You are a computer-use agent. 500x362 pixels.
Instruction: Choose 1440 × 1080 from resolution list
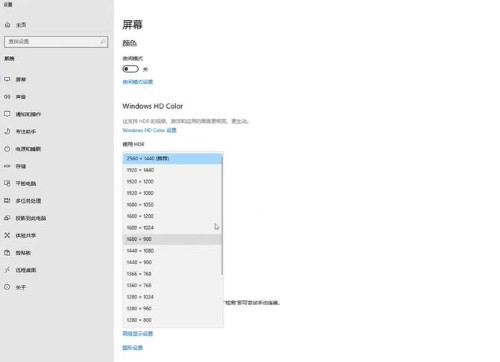(172, 251)
